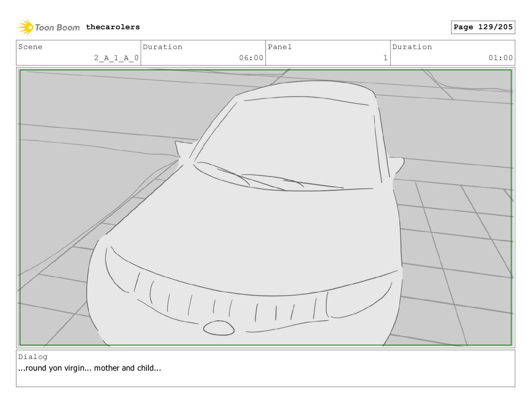Image resolution: width=532 pixels, height=411 pixels.
Task: Click the car's right side mirror
Action: pyautogui.click(x=397, y=164)
